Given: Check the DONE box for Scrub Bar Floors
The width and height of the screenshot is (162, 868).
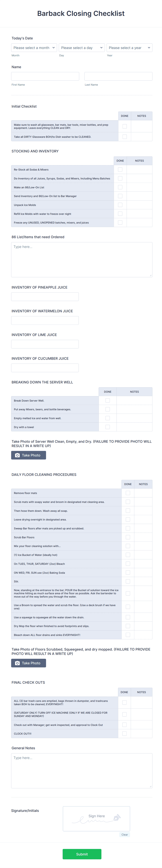Looking at the screenshot, I should pyautogui.click(x=128, y=537).
